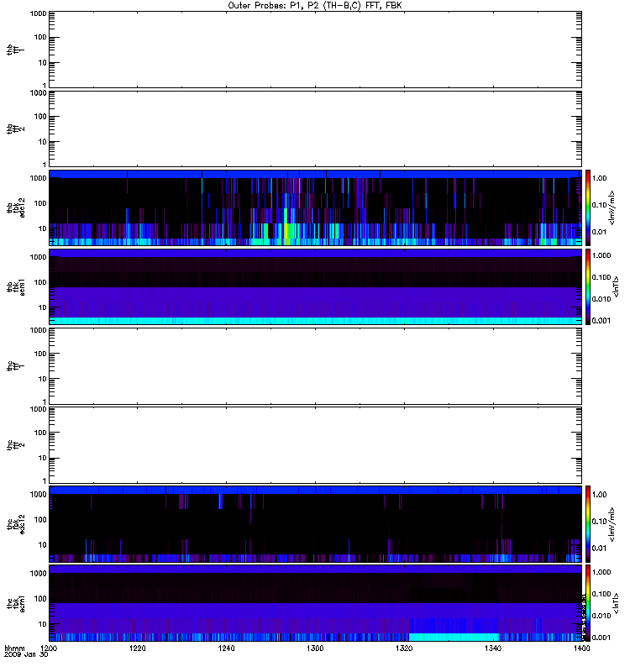Click the "1240" time axis label
Viewport: 630px width, 672px height.
click(226, 648)
